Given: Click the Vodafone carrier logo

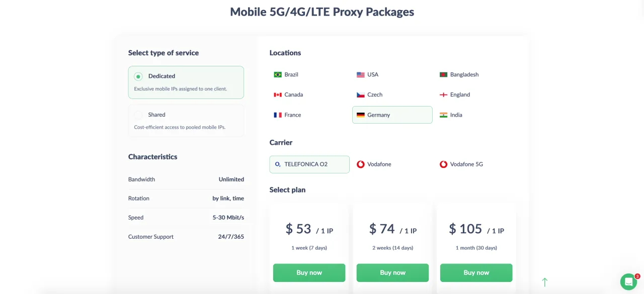Looking at the screenshot, I should [x=361, y=164].
